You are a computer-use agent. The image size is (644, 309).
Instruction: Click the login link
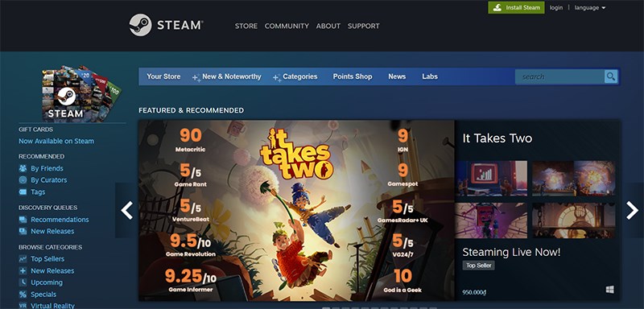pyautogui.click(x=556, y=8)
